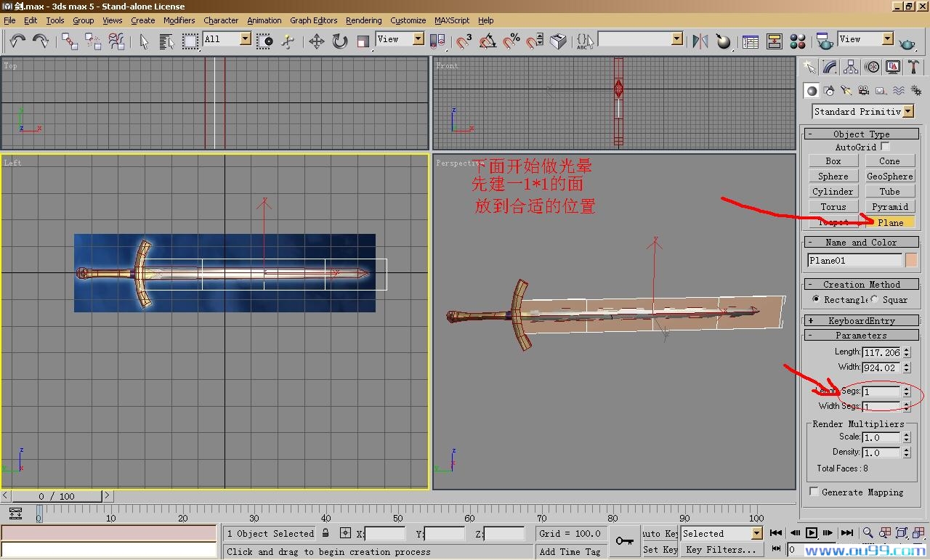Collapse the Parameters rollout
930x560 pixels.
(861, 336)
